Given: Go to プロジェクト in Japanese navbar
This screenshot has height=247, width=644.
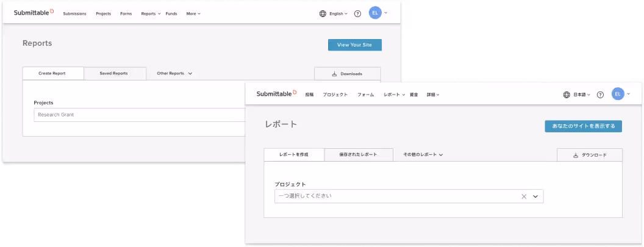Looking at the screenshot, I should [x=335, y=95].
